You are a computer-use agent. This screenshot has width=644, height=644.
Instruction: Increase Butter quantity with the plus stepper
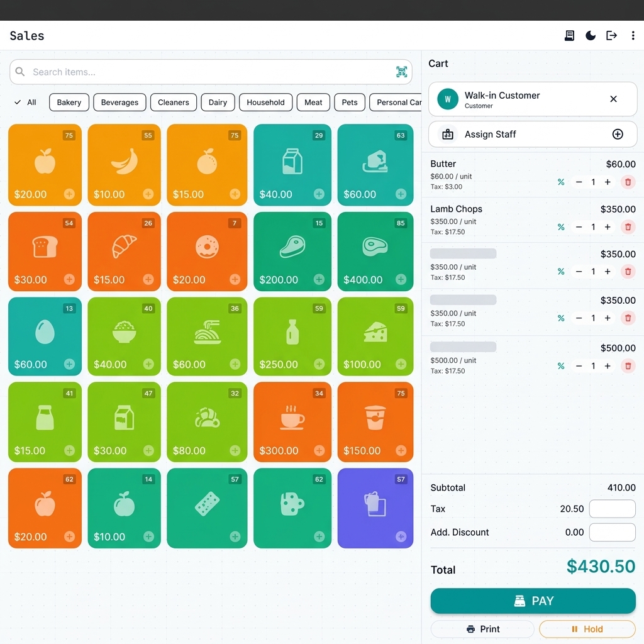(609, 182)
